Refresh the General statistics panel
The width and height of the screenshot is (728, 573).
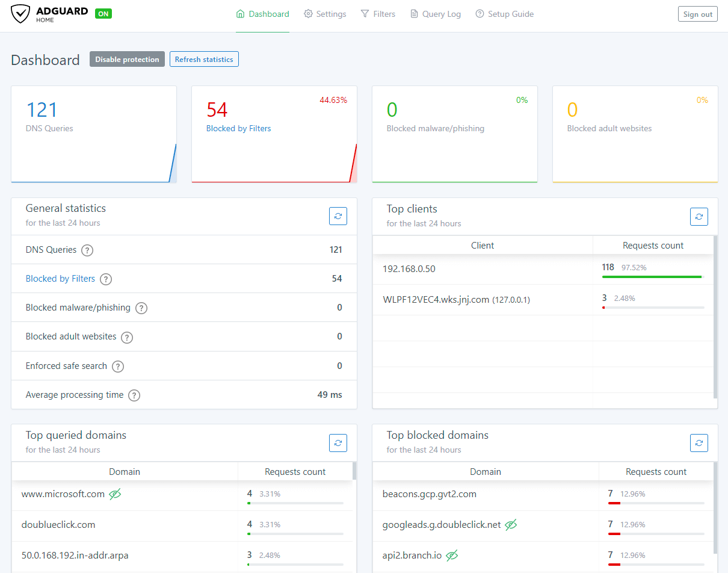[x=338, y=216]
